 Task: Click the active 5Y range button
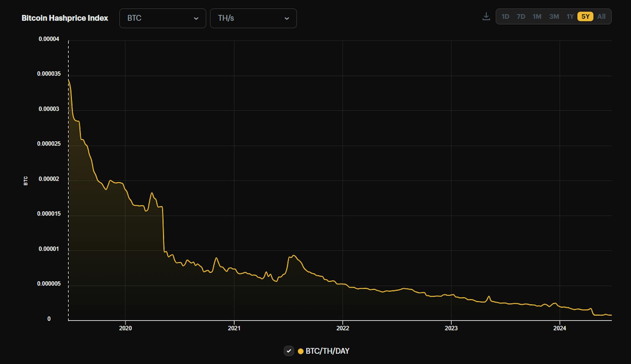click(x=585, y=16)
